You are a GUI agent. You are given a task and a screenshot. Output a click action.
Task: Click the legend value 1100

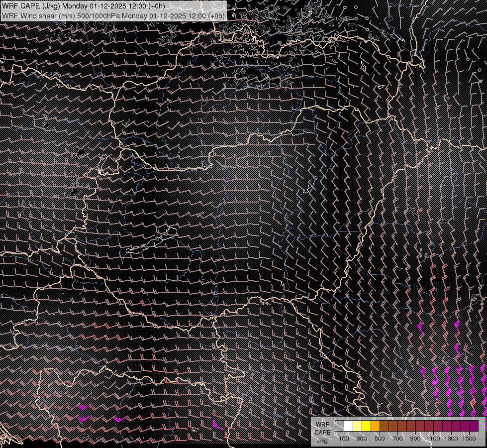tap(433, 439)
